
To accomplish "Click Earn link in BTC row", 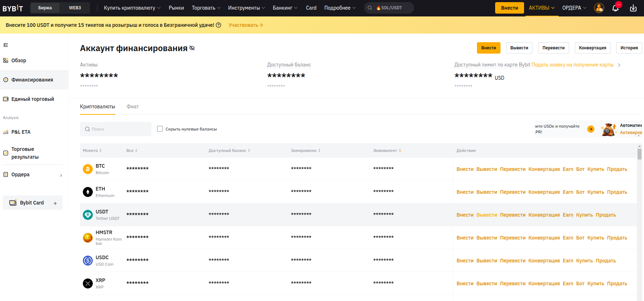I will pyautogui.click(x=568, y=169).
